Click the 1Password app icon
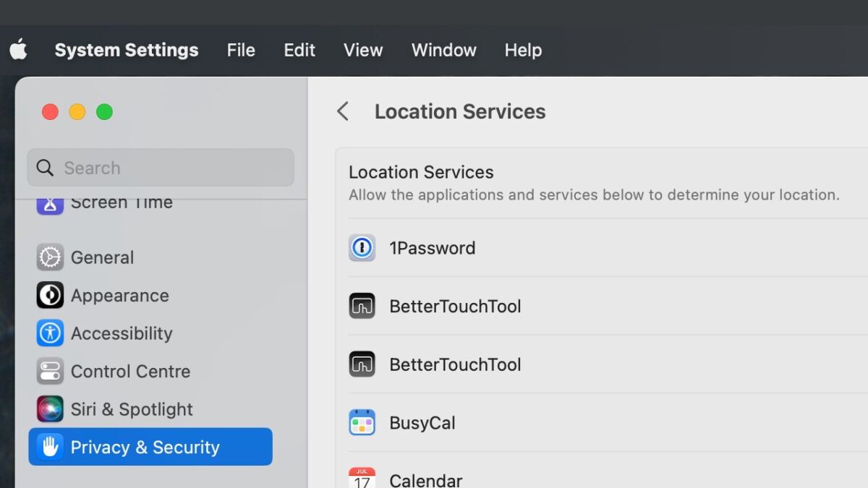Screen dimensions: 868x488 tap(362, 248)
